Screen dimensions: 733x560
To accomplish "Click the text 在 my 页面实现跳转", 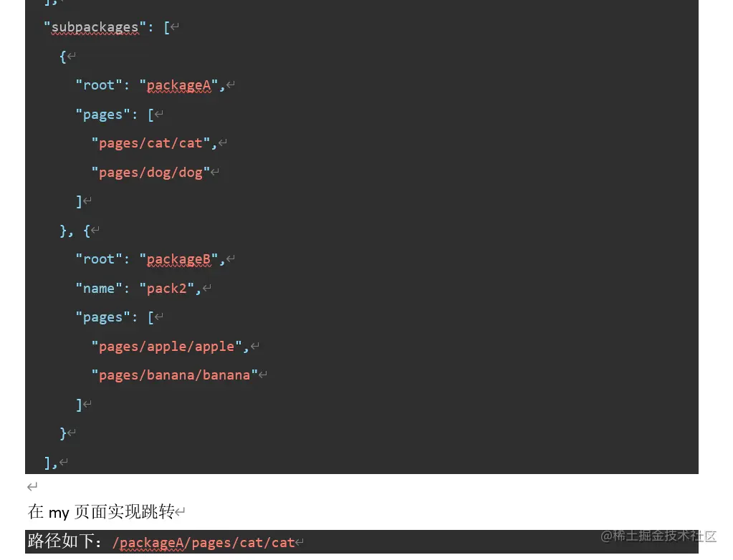I will point(101,512).
